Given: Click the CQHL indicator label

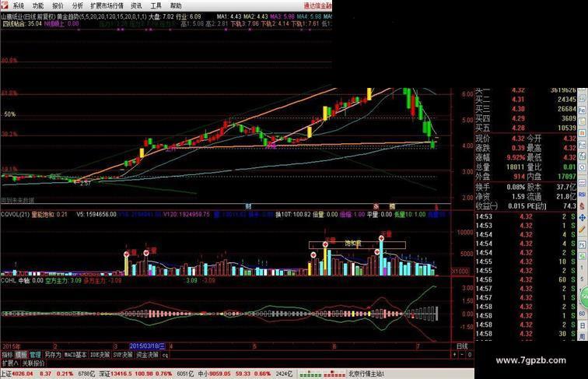Looking at the screenshot, I should pos(9,280).
